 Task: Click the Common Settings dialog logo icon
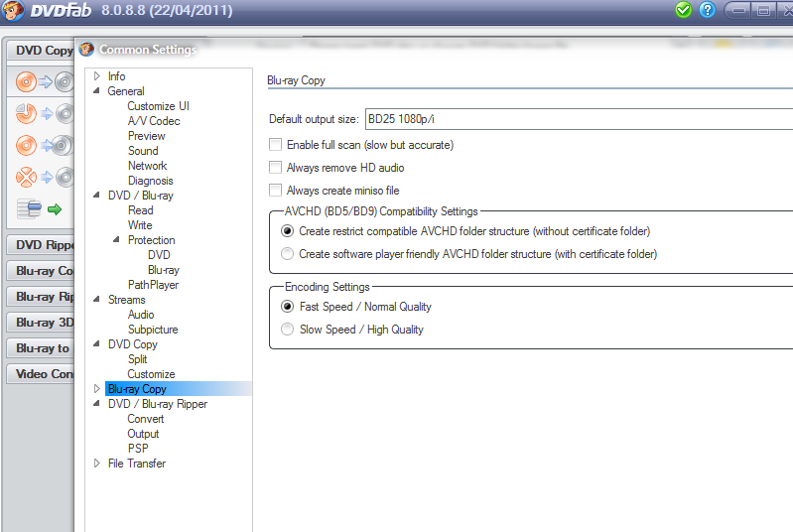86,49
